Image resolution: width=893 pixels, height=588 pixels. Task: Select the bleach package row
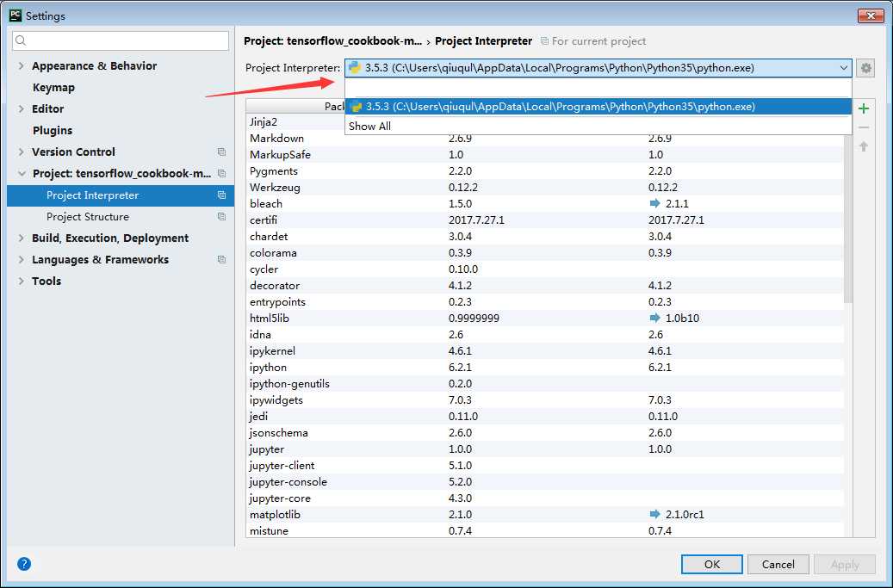click(545, 204)
